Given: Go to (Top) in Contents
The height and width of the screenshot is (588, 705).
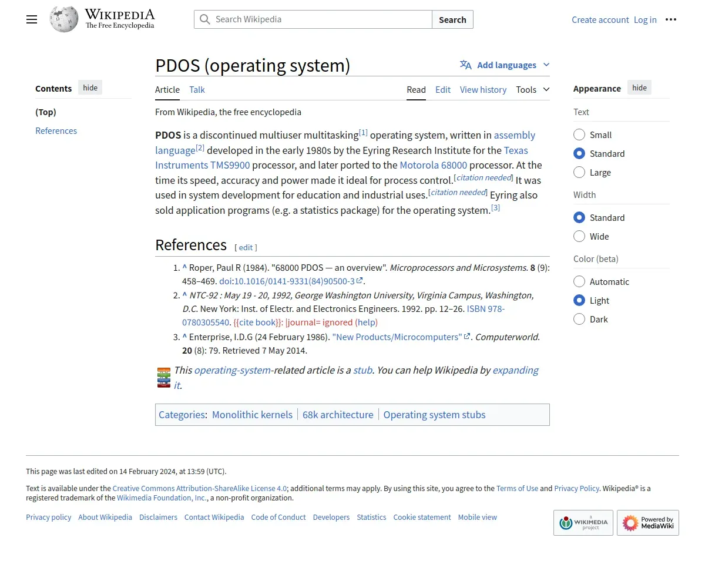Looking at the screenshot, I should 46,112.
